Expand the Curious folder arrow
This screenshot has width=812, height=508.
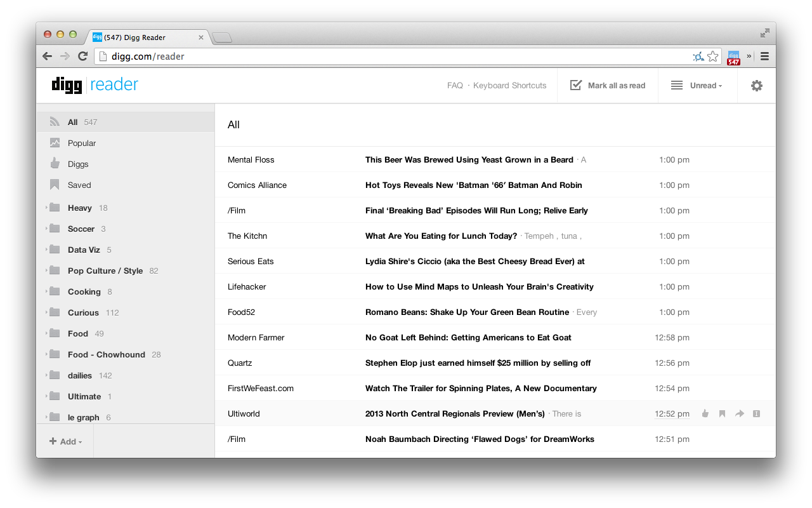coord(46,312)
